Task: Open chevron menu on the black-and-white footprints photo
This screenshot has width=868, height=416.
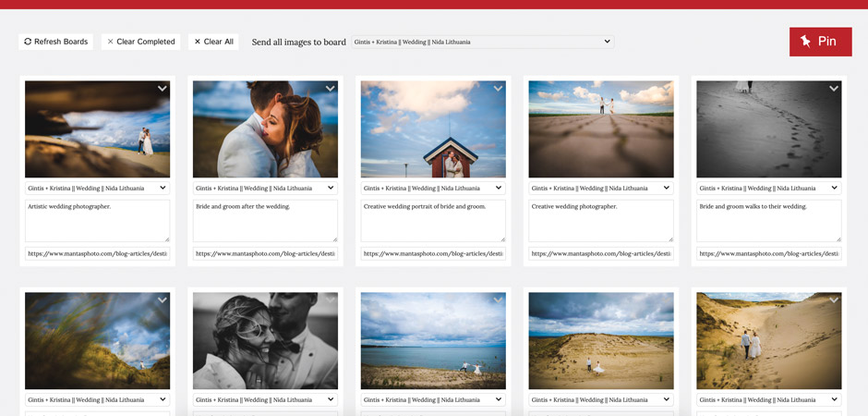Action: tap(834, 89)
